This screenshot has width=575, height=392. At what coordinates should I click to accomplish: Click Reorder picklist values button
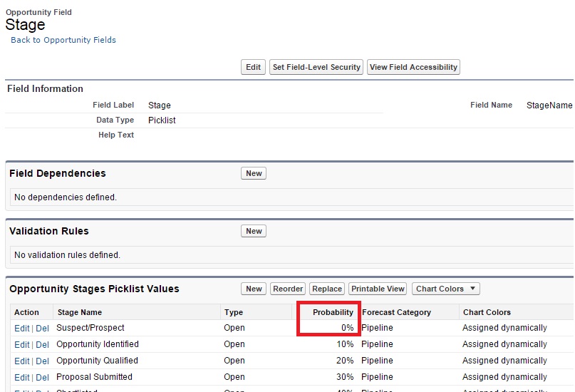click(x=288, y=289)
